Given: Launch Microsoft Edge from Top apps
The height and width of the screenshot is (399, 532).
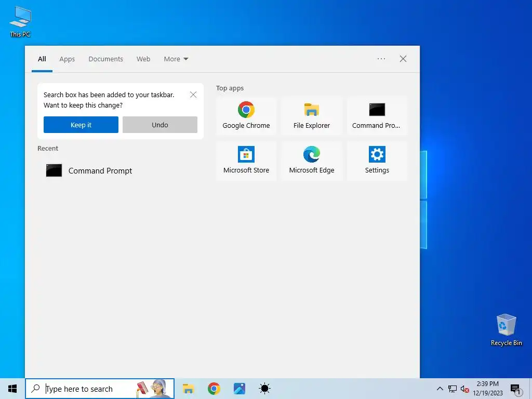Looking at the screenshot, I should pos(312,161).
